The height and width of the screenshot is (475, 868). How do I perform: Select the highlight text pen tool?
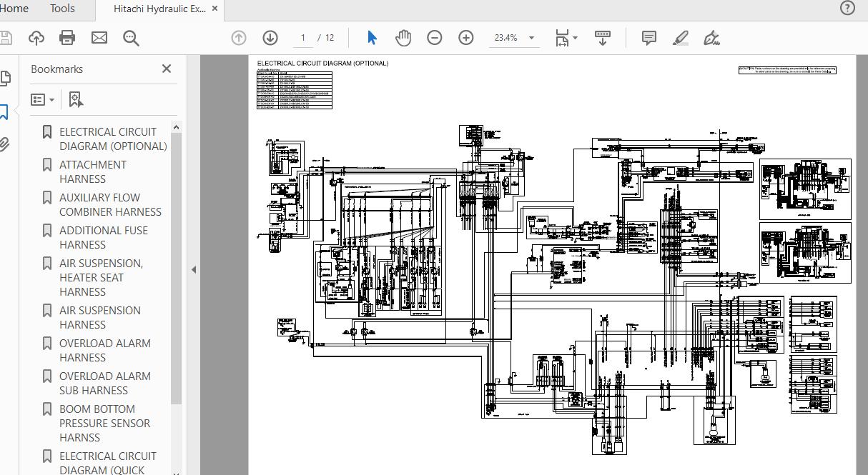pyautogui.click(x=681, y=38)
